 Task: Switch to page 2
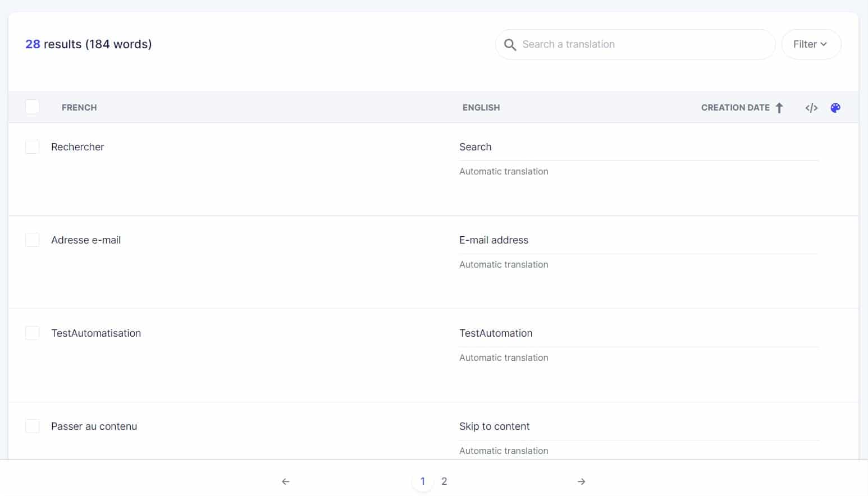coord(444,481)
